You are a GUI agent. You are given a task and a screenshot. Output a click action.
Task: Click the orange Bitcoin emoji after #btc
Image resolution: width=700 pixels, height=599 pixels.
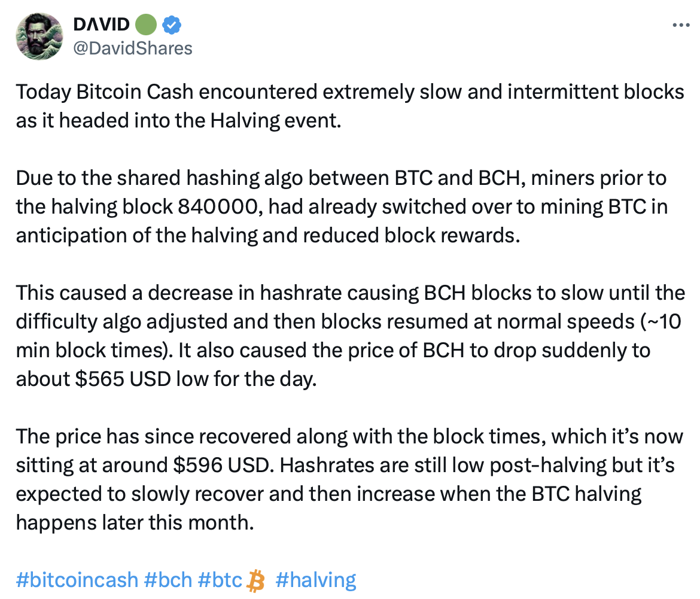pos(257,580)
